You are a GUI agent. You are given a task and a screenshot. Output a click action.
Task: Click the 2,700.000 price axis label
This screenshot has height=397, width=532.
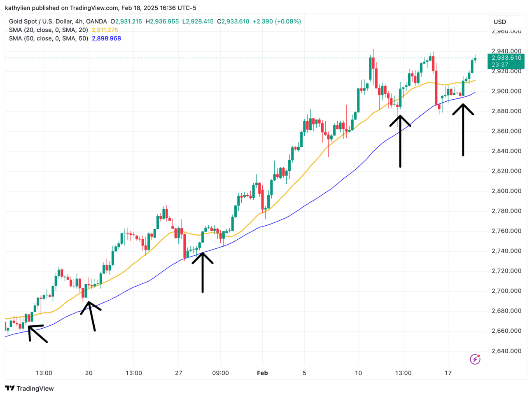pos(506,291)
